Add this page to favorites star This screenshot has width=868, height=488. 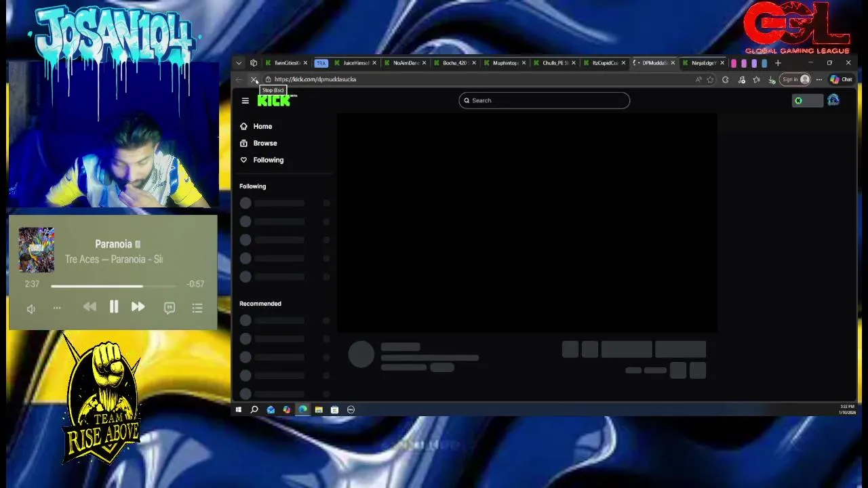coord(710,79)
